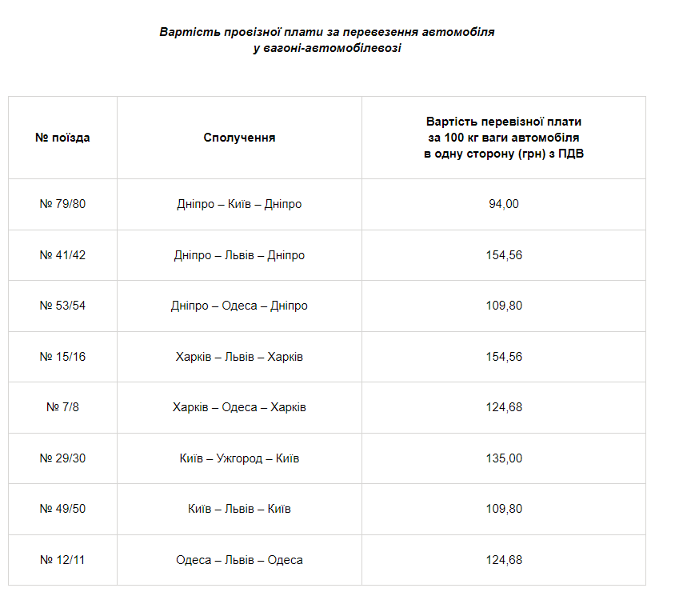Select train number № 79/80 cell
679x616 pixels.
coord(62,204)
